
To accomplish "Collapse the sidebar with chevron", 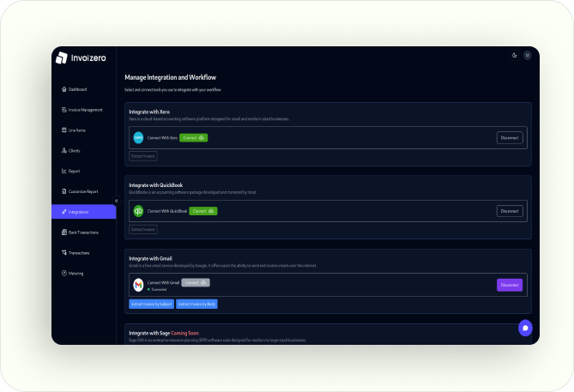I will (116, 201).
